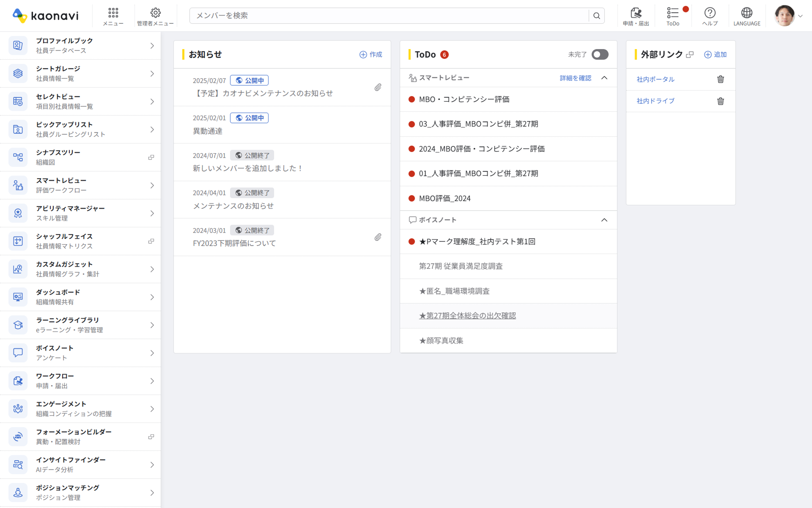Click 追加 to add external link

(x=715, y=54)
